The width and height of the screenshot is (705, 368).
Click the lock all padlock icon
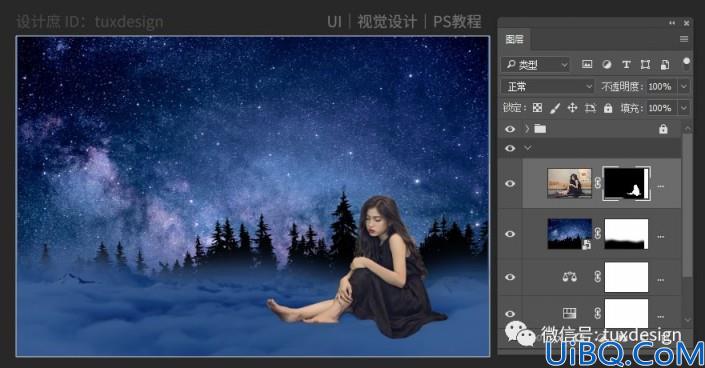(608, 108)
